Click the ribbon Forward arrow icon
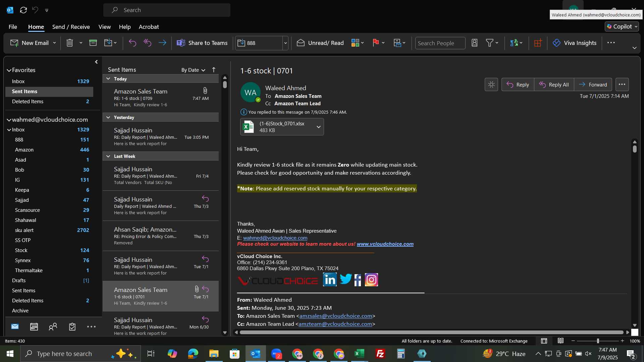 point(162,43)
